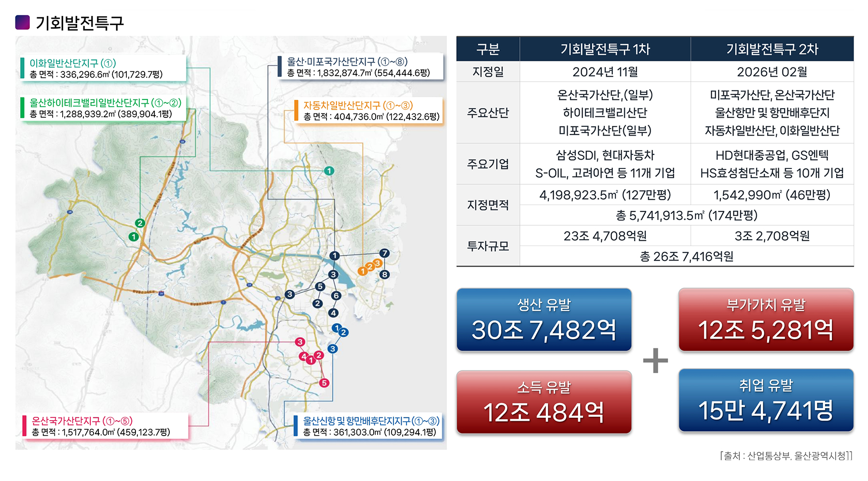Image resolution: width=868 pixels, height=481 pixels.
Task: Click the 3조 2,708억원 cell
Action: click(772, 236)
